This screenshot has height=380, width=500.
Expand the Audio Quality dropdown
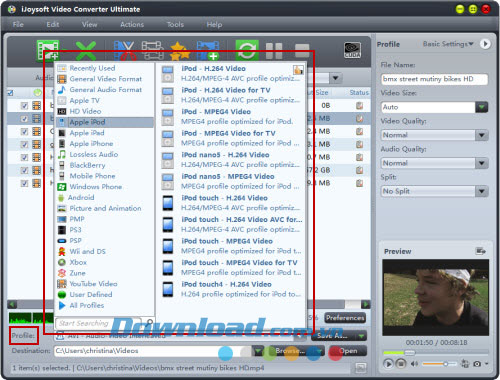tap(481, 163)
